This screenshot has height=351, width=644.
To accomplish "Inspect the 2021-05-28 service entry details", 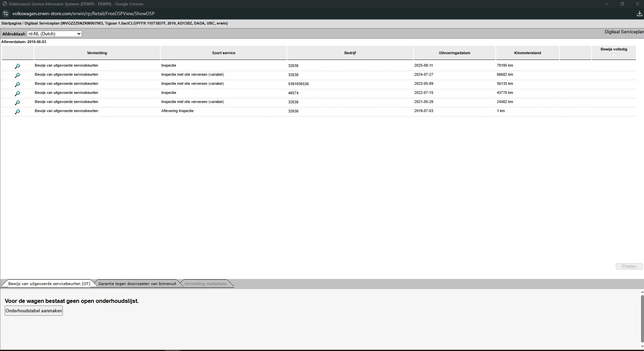I will (17, 103).
